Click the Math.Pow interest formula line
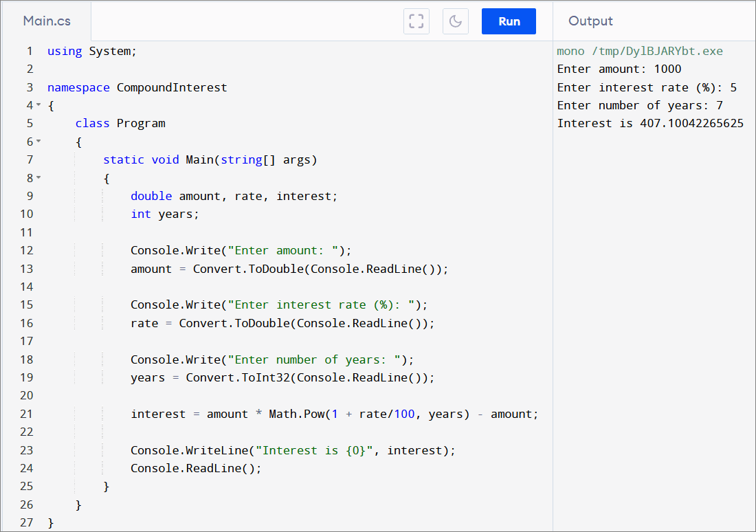Screen dimensions: 756x532 click(x=335, y=414)
